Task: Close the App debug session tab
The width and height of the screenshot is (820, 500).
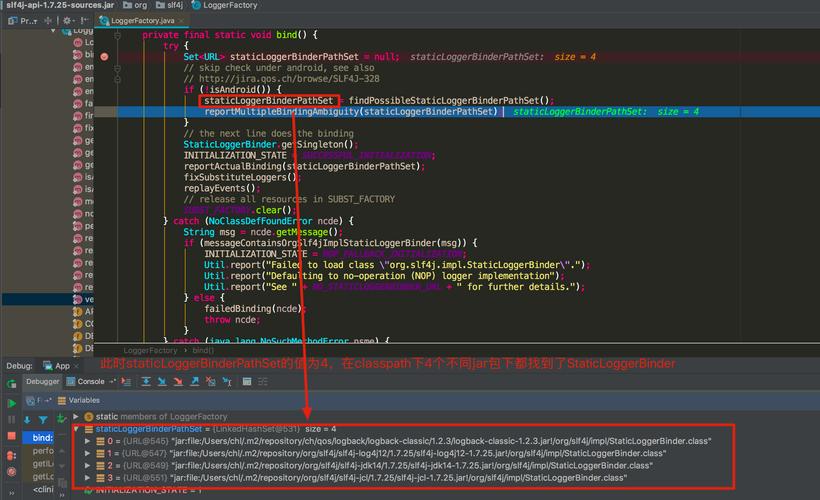Action: pyautogui.click(x=76, y=366)
